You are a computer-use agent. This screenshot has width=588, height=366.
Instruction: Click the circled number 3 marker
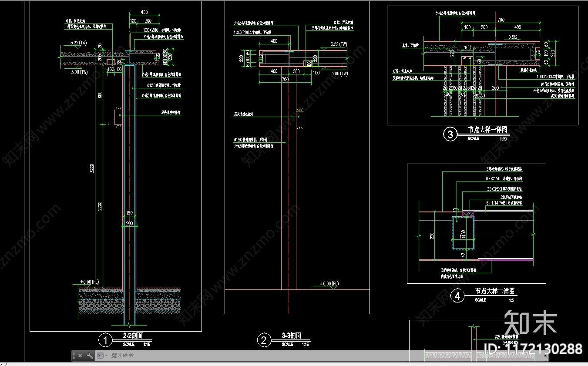(x=450, y=135)
